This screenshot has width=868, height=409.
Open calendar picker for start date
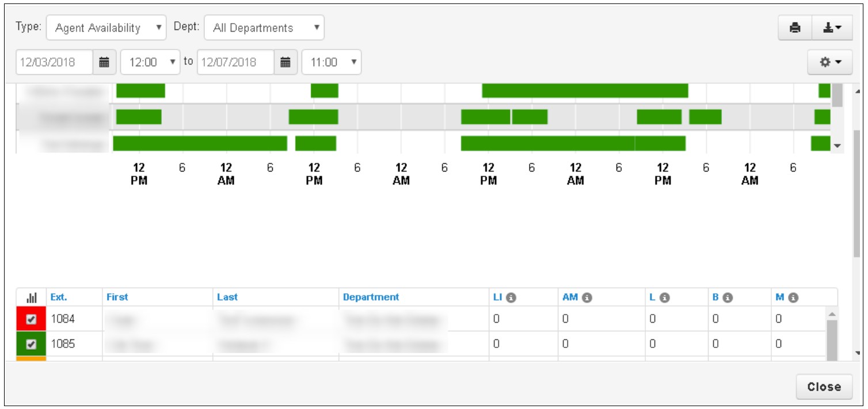tap(105, 62)
